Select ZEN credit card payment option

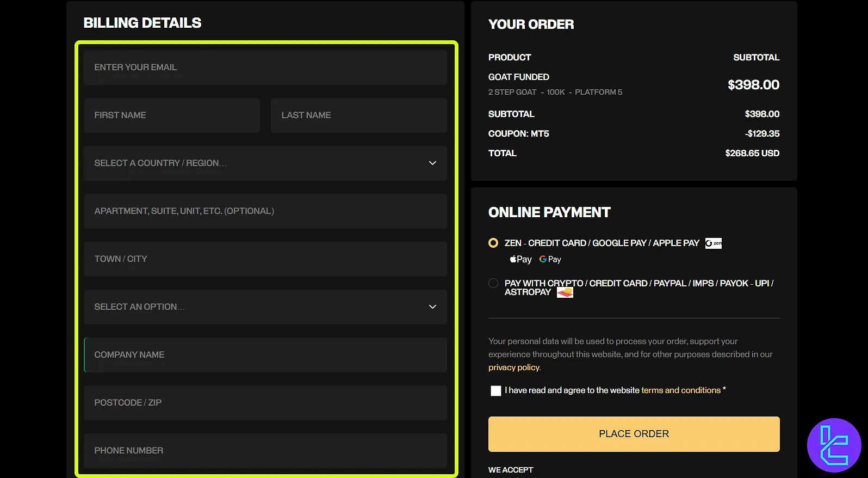click(493, 243)
